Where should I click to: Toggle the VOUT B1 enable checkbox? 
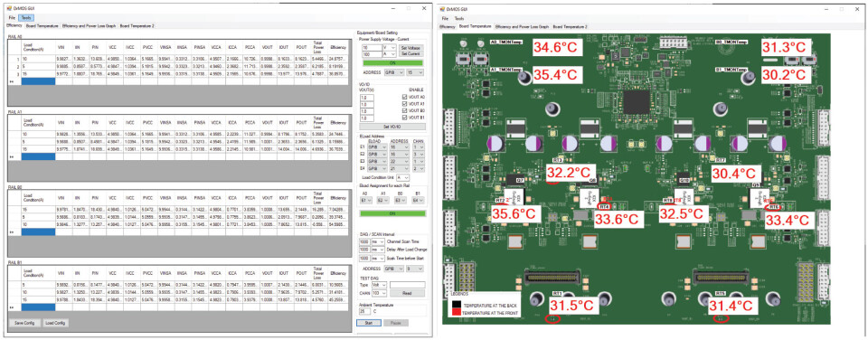point(405,117)
